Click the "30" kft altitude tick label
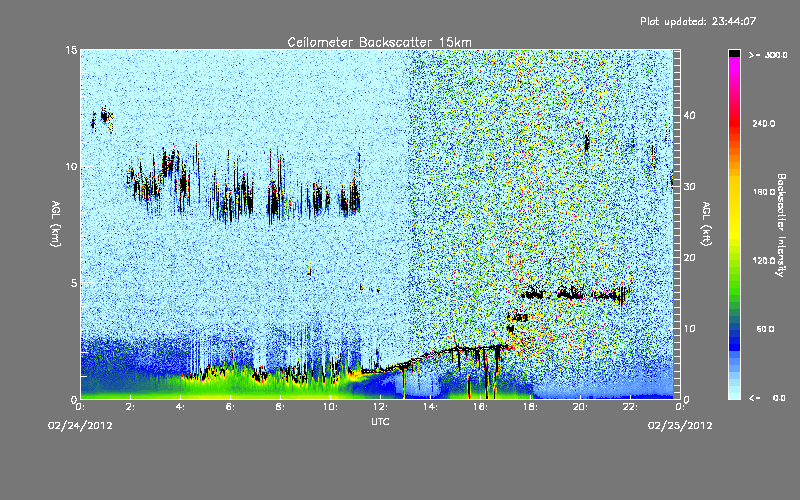The height and width of the screenshot is (500, 800). click(689, 186)
